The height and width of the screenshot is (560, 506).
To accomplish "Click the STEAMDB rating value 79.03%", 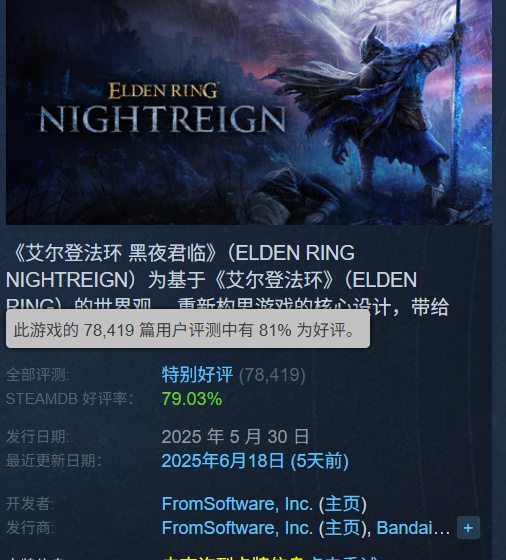I will click(x=192, y=399).
